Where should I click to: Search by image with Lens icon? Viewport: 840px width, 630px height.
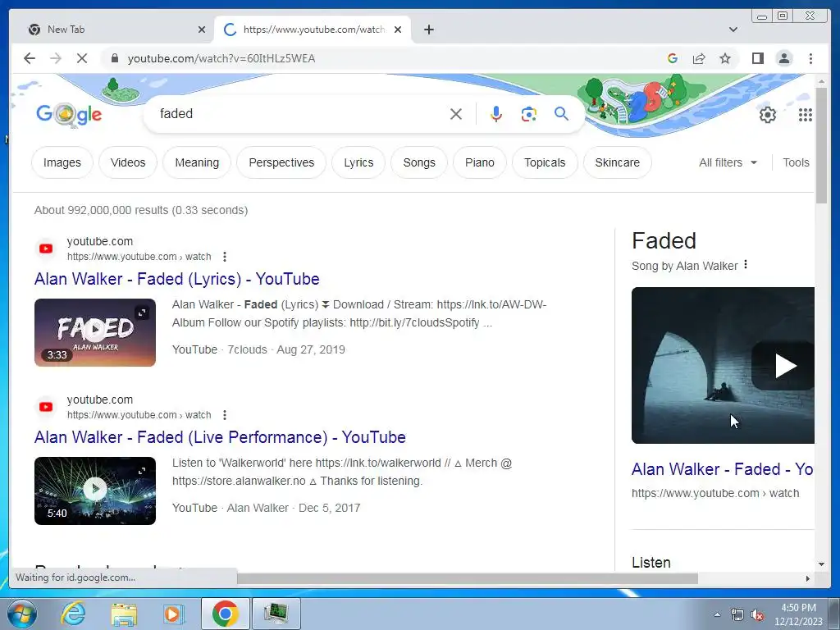[529, 114]
